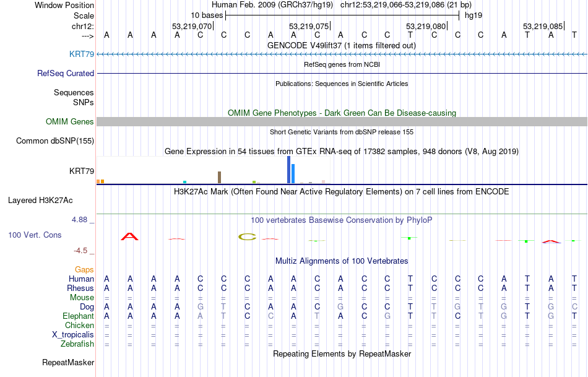Open the Short Genetic Variants from dbSNP title

342,132
